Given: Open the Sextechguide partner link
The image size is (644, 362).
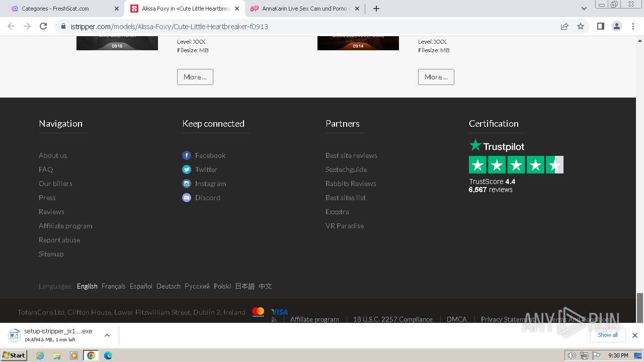Looking at the screenshot, I should (x=346, y=169).
